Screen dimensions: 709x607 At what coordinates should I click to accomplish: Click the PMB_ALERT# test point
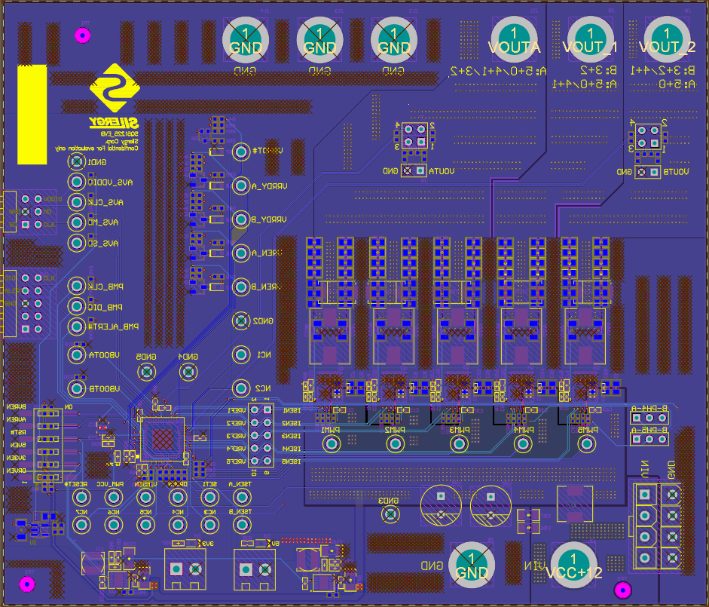75,326
